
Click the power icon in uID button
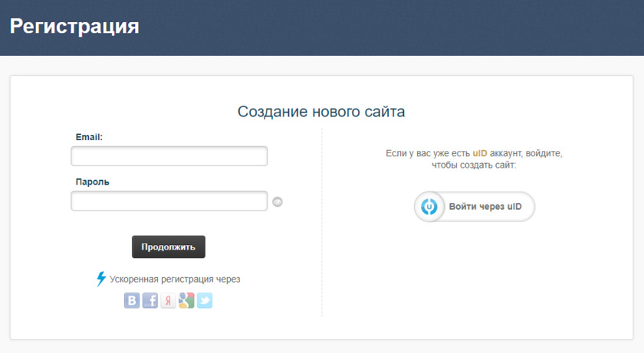[x=430, y=207]
